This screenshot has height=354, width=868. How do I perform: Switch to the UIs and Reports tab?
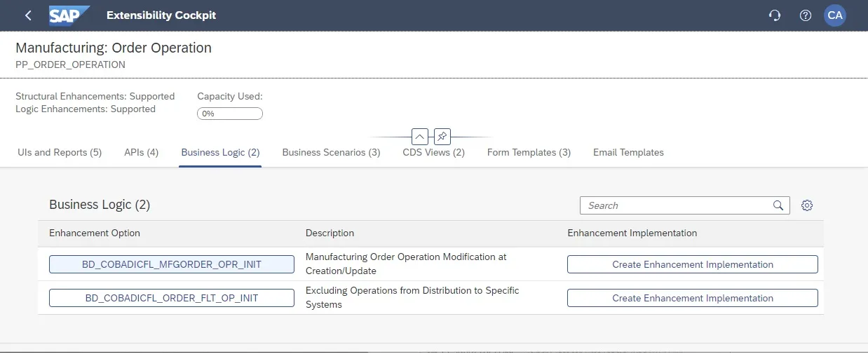(59, 152)
